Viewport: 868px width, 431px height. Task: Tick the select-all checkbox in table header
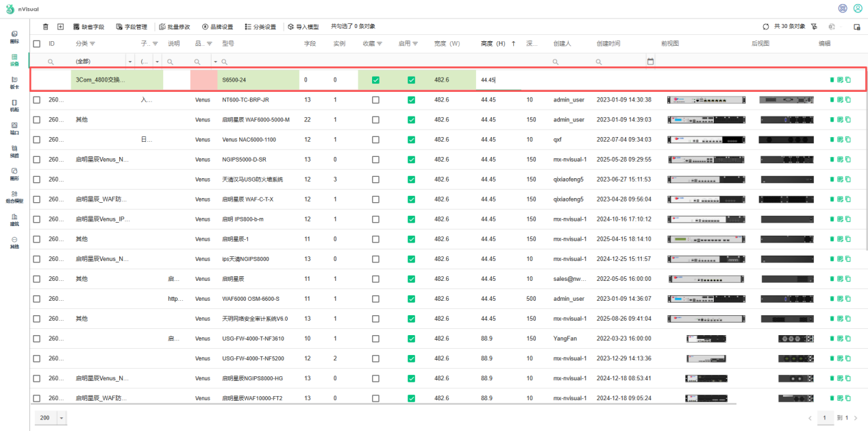coord(37,44)
